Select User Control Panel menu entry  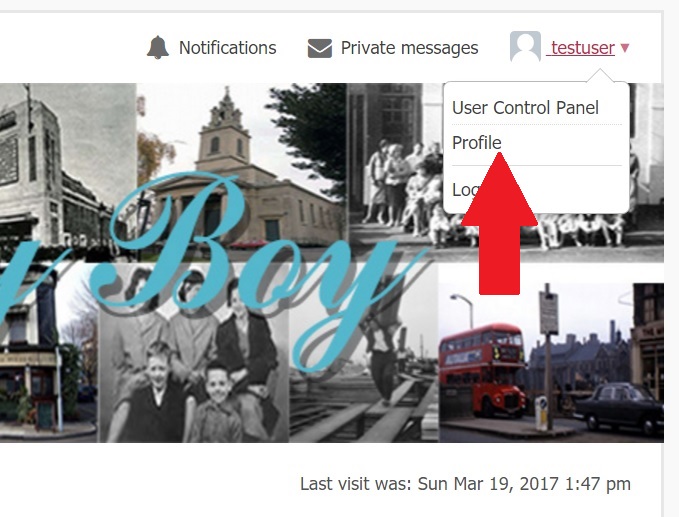click(525, 108)
